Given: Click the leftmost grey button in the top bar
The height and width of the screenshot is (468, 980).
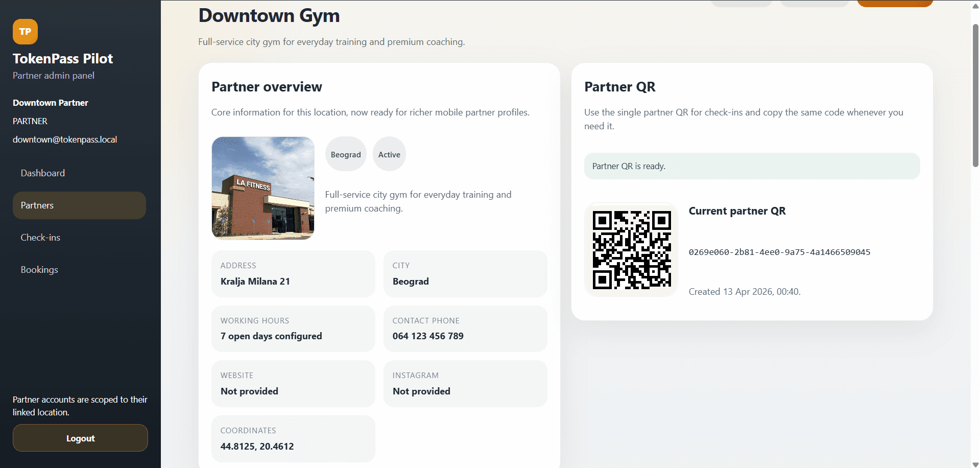Looking at the screenshot, I should tap(742, 3).
